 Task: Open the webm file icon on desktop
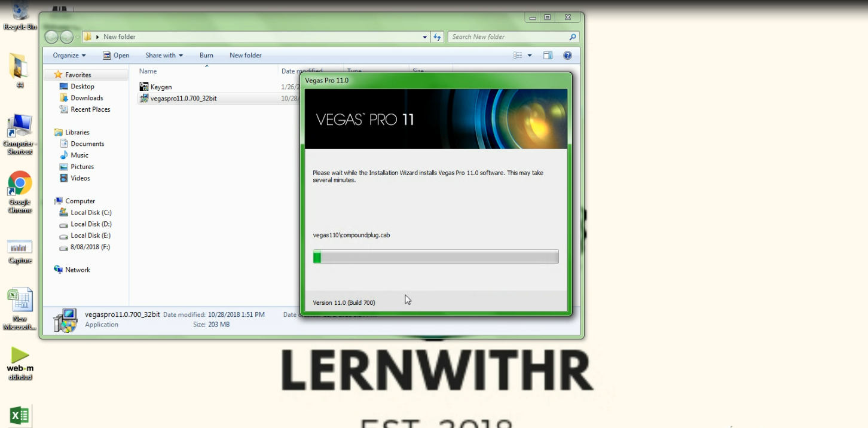[x=20, y=363]
